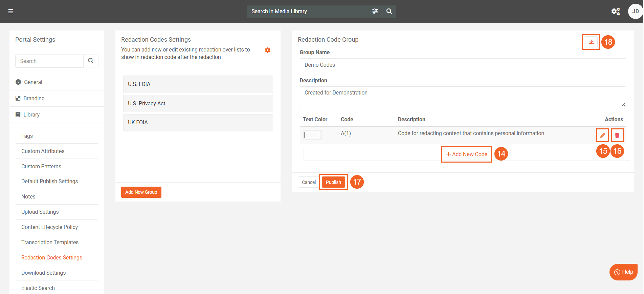Open the General settings section

click(33, 82)
